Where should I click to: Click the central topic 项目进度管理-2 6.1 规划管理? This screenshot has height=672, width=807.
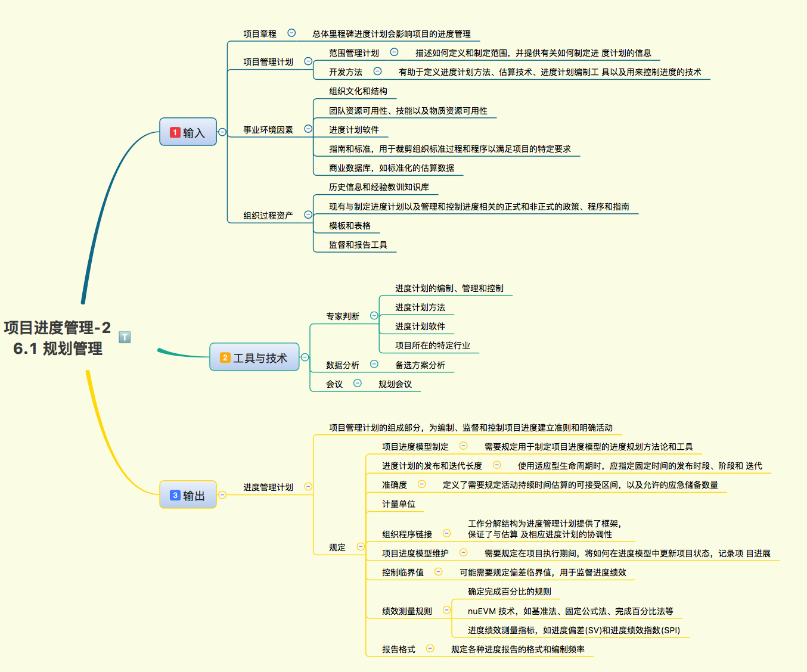coord(57,337)
